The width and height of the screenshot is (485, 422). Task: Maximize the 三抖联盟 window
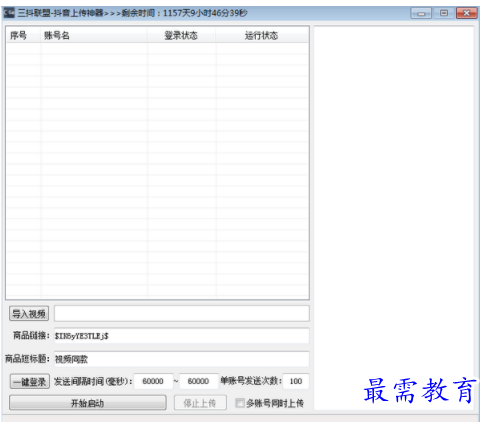(444, 13)
